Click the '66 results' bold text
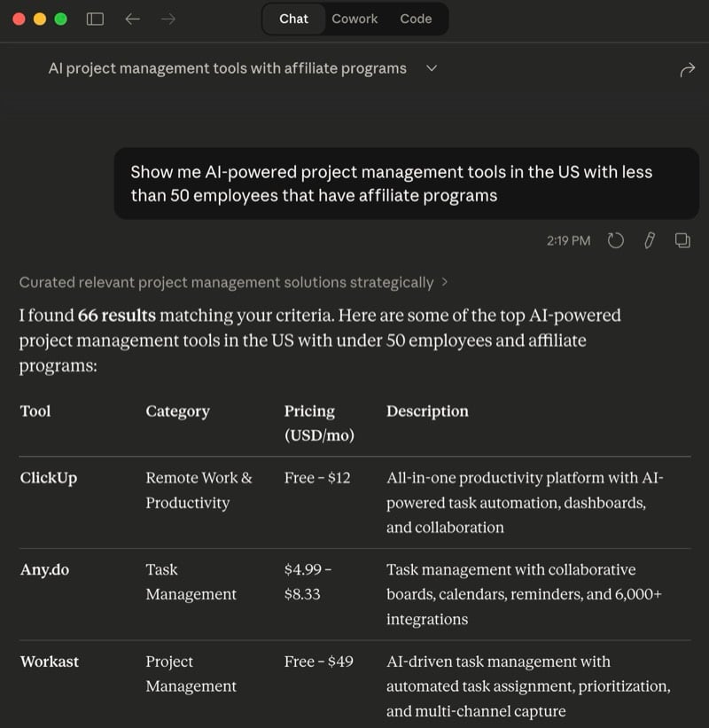This screenshot has height=728, width=709. tap(116, 316)
